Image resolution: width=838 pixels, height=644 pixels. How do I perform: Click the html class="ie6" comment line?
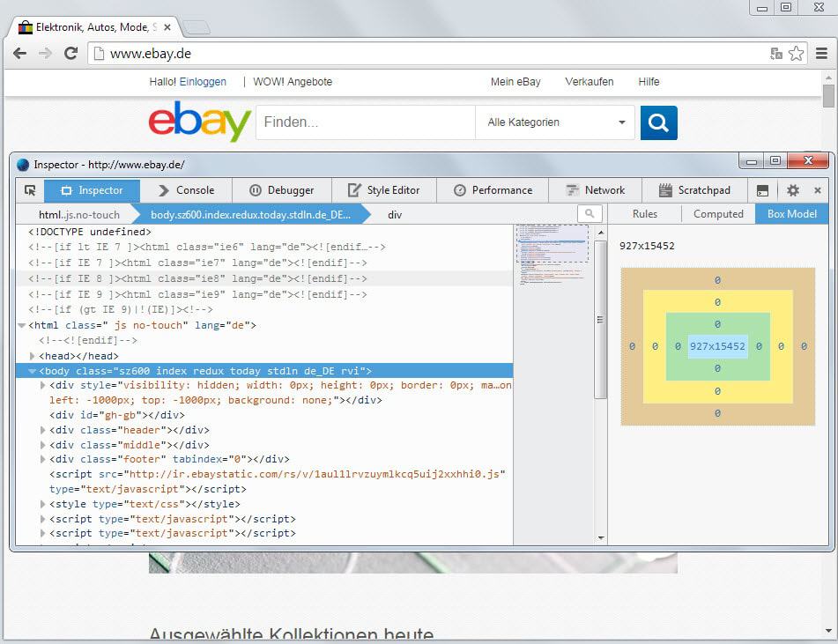(207, 247)
